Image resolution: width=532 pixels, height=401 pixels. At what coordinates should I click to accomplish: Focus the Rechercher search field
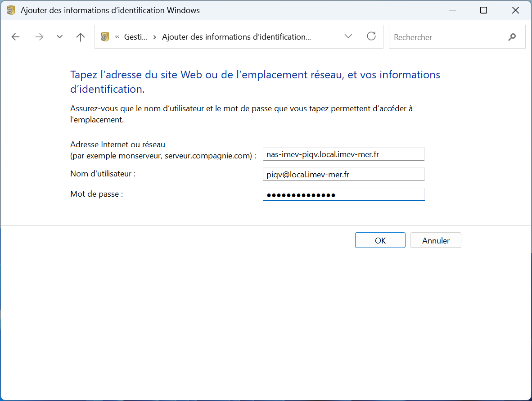446,37
